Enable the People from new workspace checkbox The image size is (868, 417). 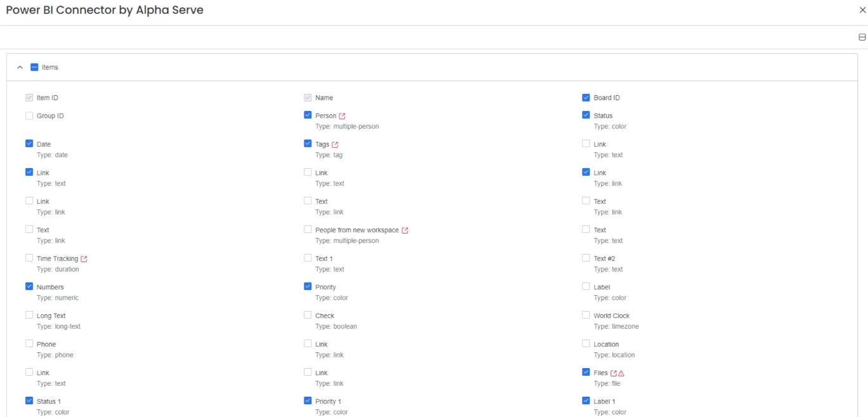308,229
